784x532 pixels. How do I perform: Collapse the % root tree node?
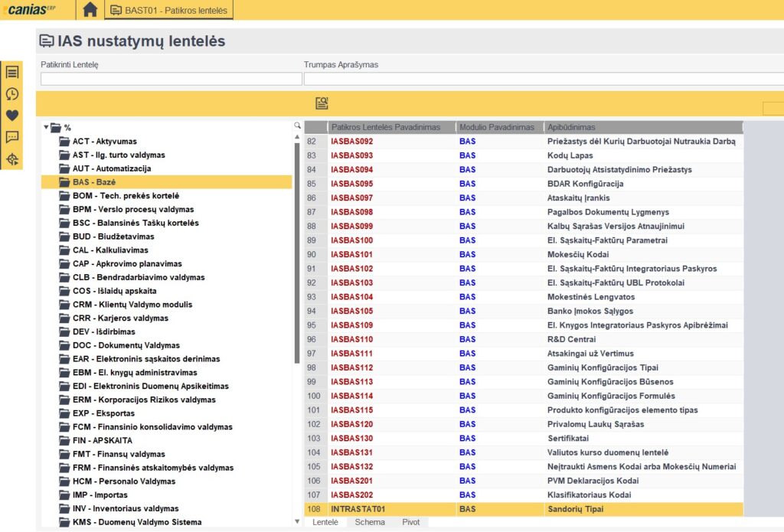click(46, 128)
